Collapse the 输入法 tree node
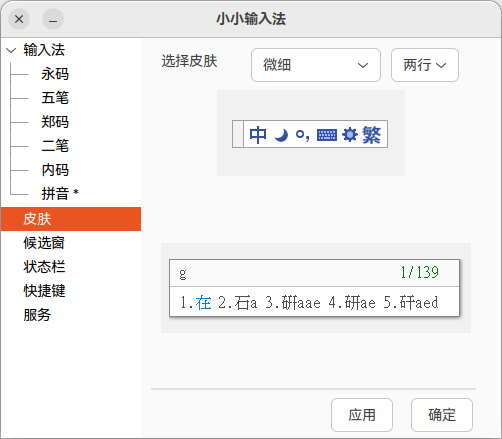Screen dimensions: 502x439 tap(11, 50)
